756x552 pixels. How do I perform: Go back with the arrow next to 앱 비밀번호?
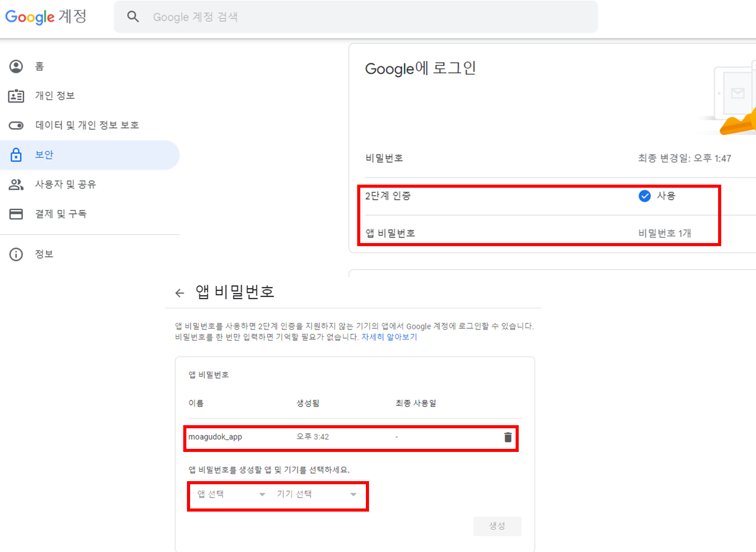click(180, 293)
